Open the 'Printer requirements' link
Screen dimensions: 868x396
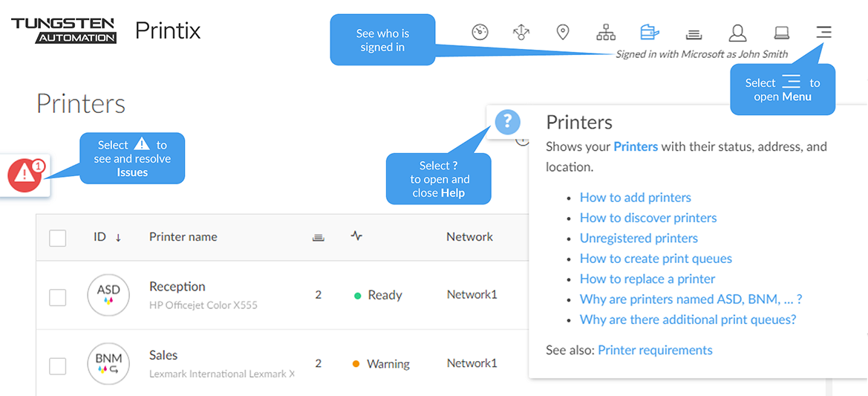point(655,350)
